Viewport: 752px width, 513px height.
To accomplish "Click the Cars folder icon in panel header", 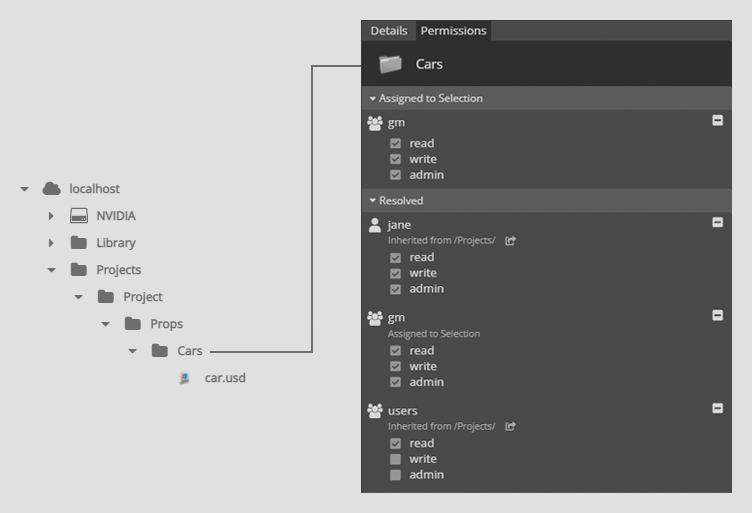I will coord(390,64).
